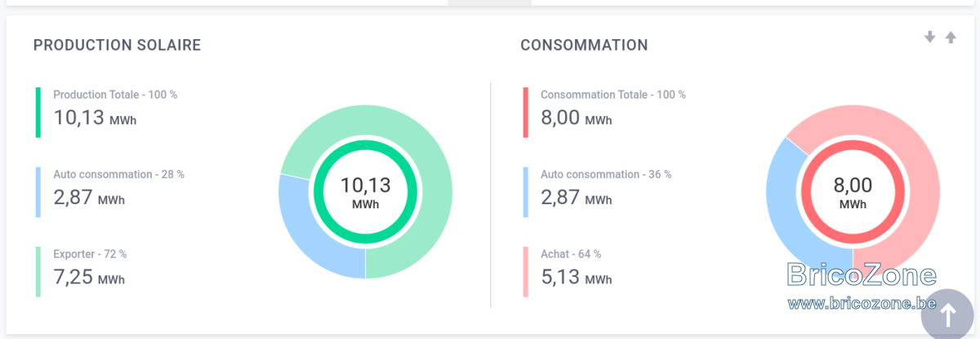
Task: Click the light green Exporter color bar
Action: 38,272
